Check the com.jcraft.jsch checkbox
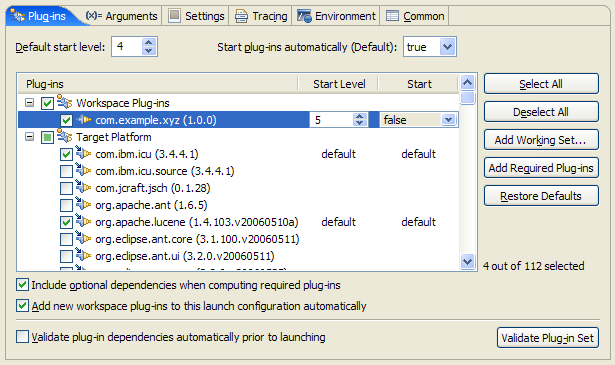 (66, 189)
